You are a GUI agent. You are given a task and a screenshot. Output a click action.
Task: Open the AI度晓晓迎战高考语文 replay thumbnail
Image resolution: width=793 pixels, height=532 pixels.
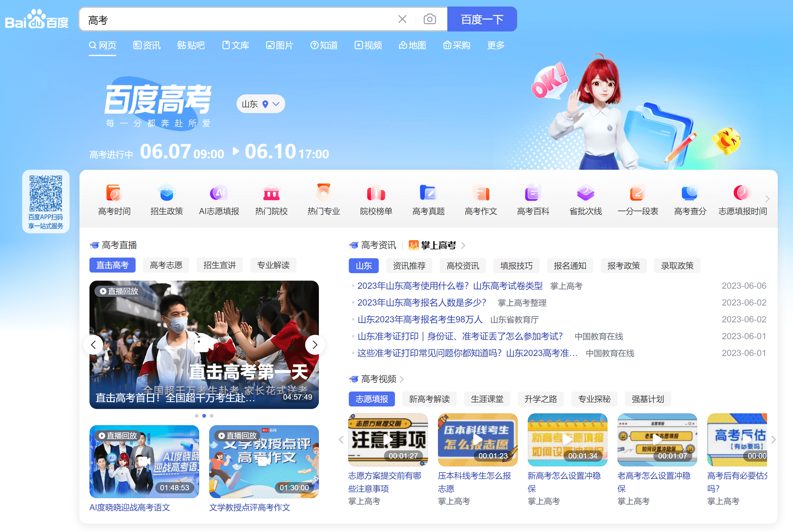pos(144,461)
